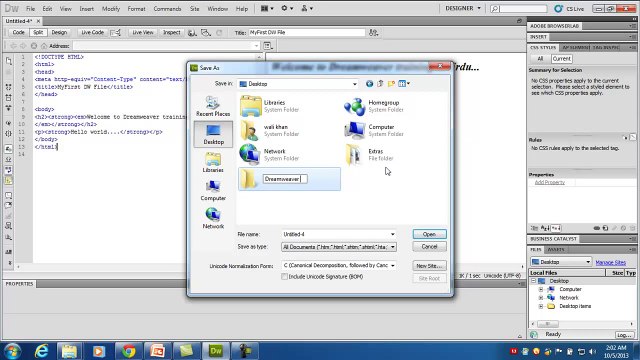Viewport: 640px width, 360px height.
Task: Click the document Title input field
Action: tap(307, 32)
